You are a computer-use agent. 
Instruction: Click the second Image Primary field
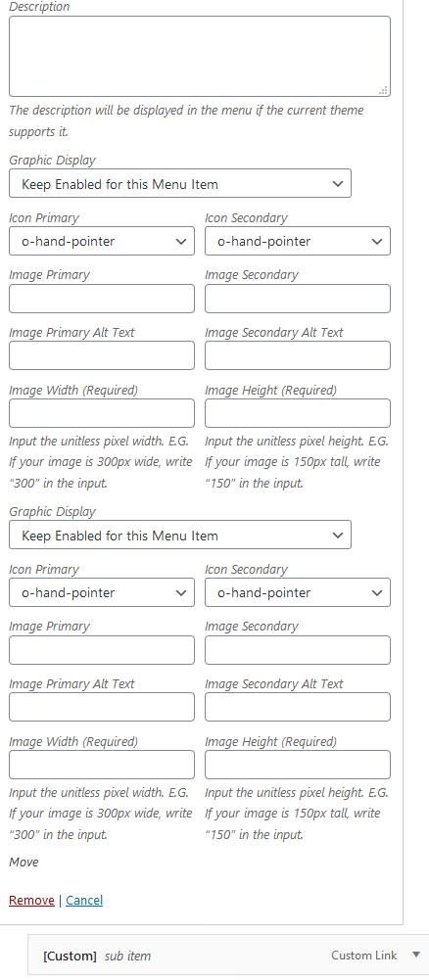coord(102,650)
